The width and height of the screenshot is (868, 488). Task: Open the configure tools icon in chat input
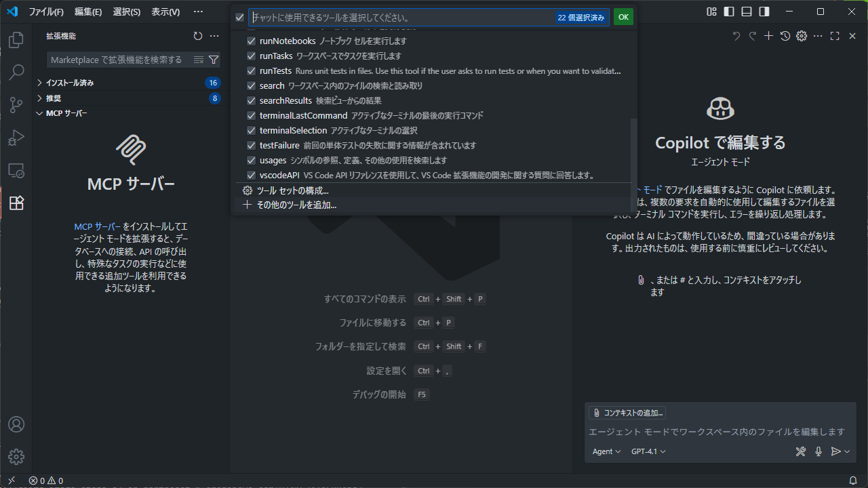point(801,451)
